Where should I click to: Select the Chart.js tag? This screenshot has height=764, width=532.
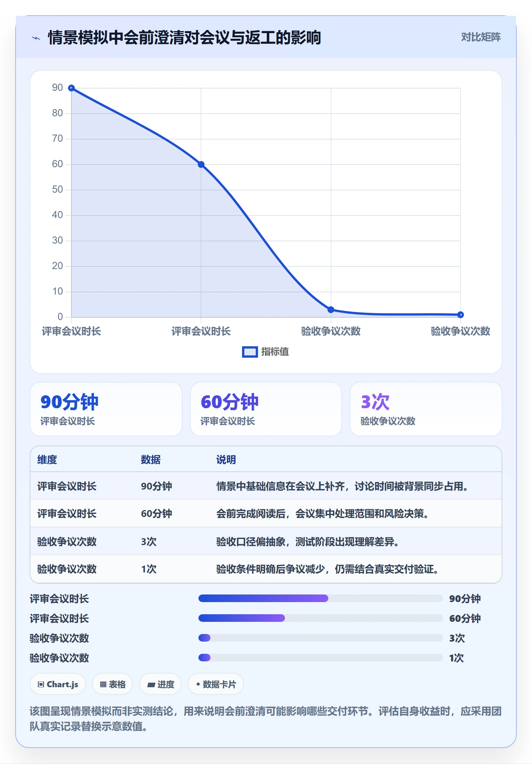[x=58, y=684]
